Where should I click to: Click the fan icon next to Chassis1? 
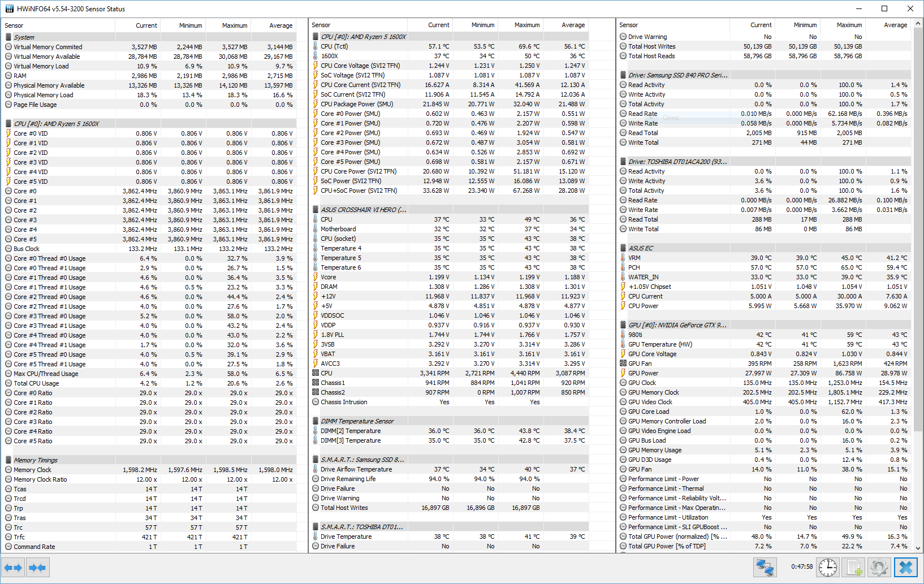pyautogui.click(x=316, y=383)
